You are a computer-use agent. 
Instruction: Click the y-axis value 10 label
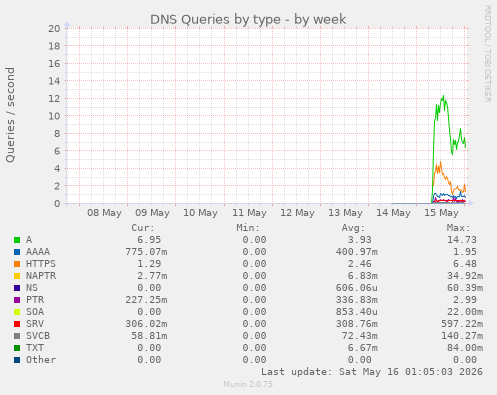tap(54, 116)
